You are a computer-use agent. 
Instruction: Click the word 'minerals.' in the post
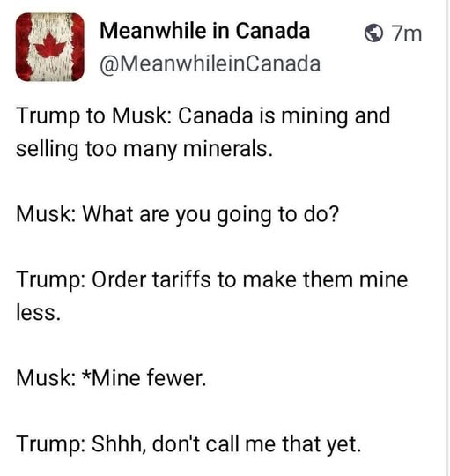[228, 149]
